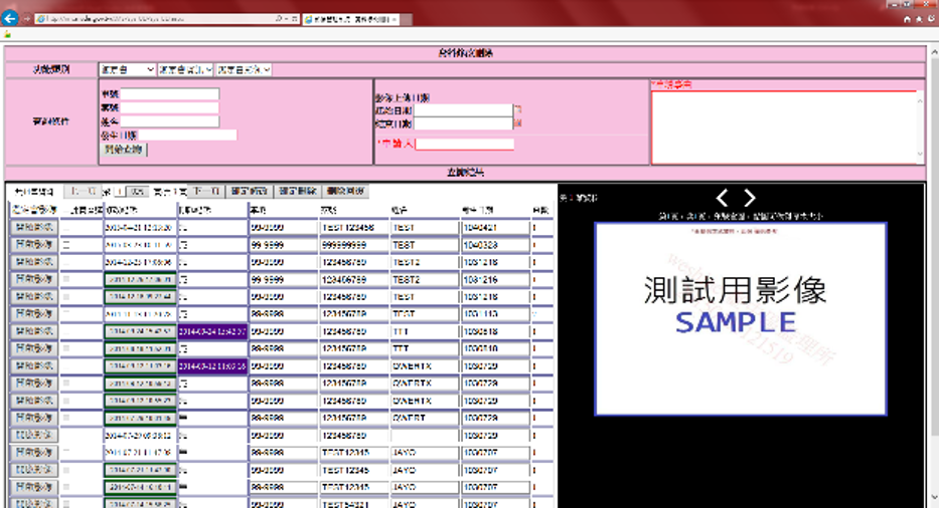Click the 'TEST 123456' cell
941x508 pixels.
coord(354,228)
